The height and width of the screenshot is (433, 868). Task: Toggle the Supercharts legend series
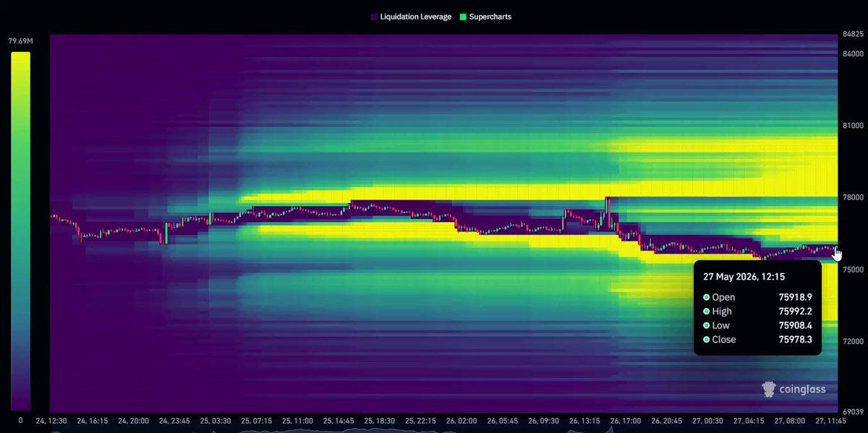[x=485, y=16]
